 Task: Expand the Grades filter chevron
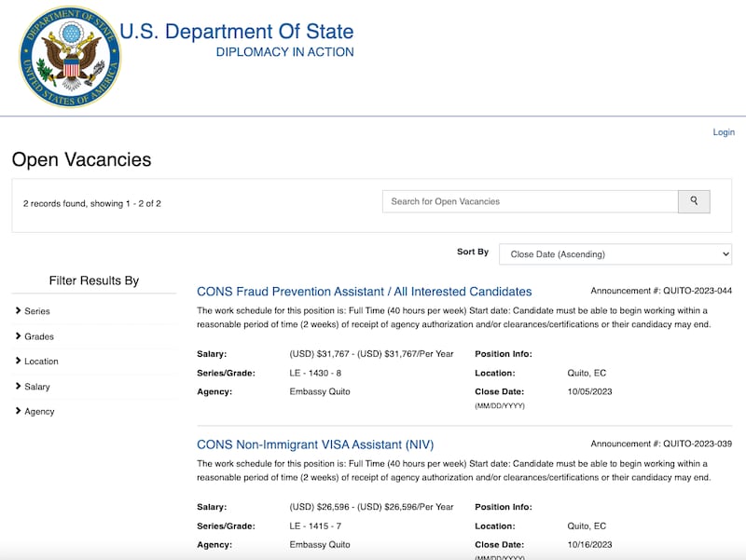point(18,336)
